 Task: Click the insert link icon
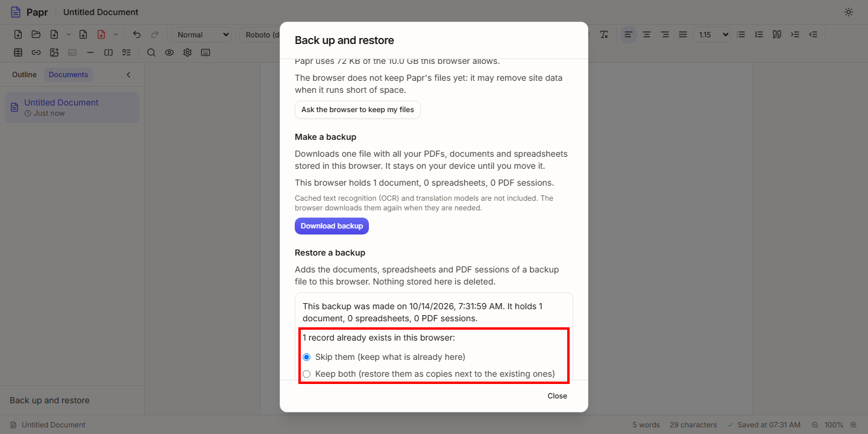[x=36, y=52]
